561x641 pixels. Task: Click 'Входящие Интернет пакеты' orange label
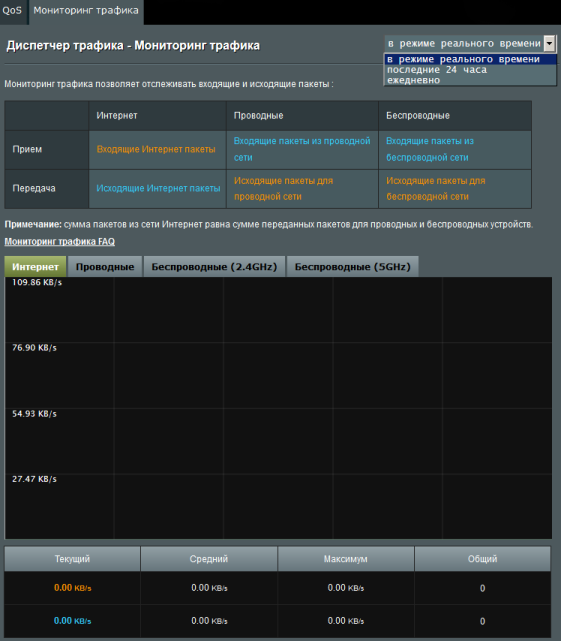(x=156, y=149)
